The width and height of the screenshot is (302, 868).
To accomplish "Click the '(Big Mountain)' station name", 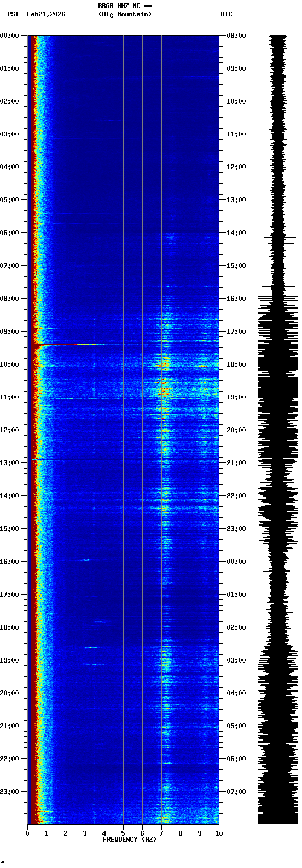I will coord(125,14).
